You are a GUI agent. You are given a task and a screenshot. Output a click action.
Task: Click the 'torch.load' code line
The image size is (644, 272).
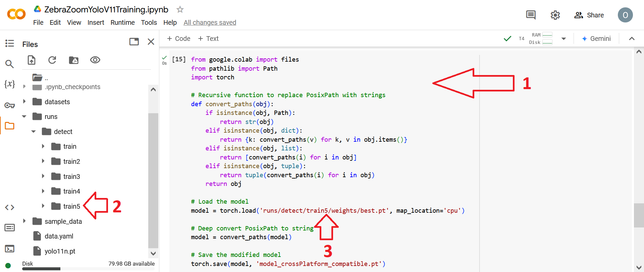pyautogui.click(x=328, y=210)
